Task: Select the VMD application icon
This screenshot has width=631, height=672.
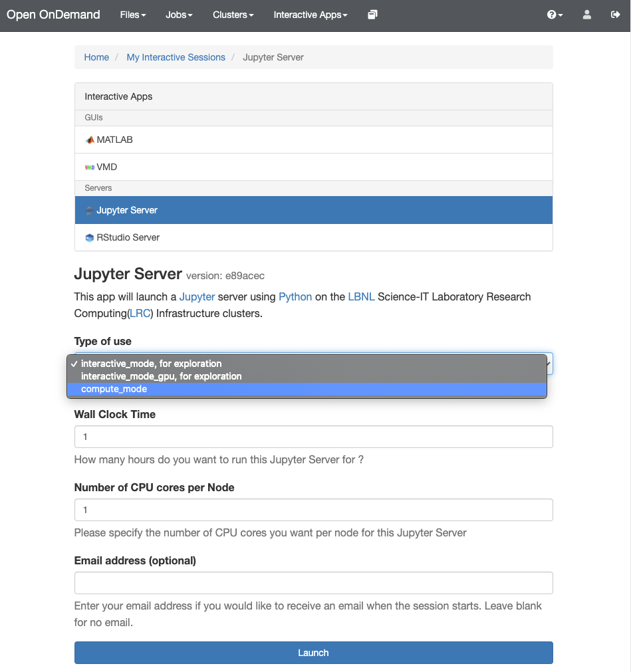Action: coord(91,167)
